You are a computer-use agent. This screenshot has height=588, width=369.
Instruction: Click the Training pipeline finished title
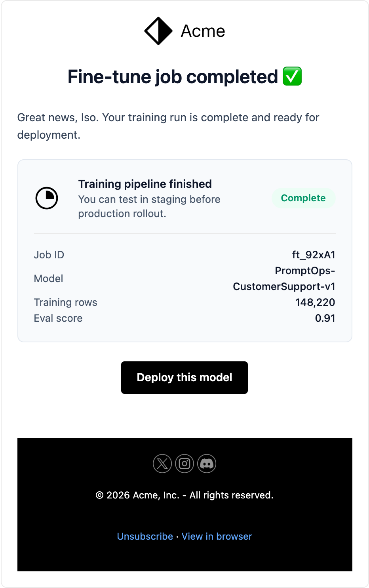[x=145, y=184]
